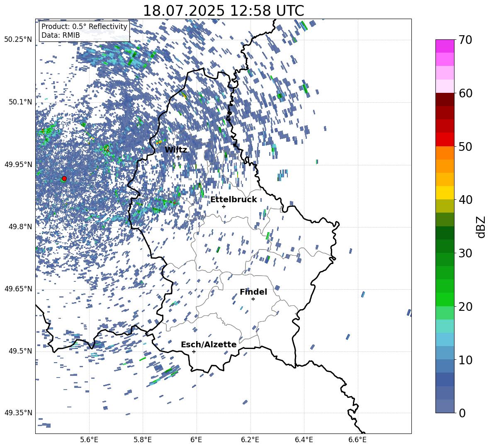Image resolution: width=491 pixels, height=448 pixels.
Task: Click the 6.4°E longitude label
Action: click(304, 440)
